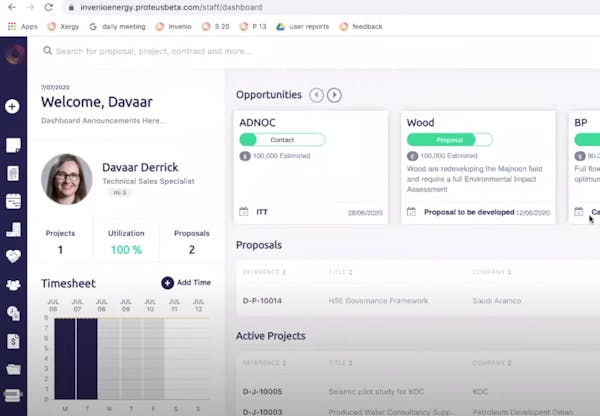
Task: Click the browser back arrow
Action: pos(12,7)
